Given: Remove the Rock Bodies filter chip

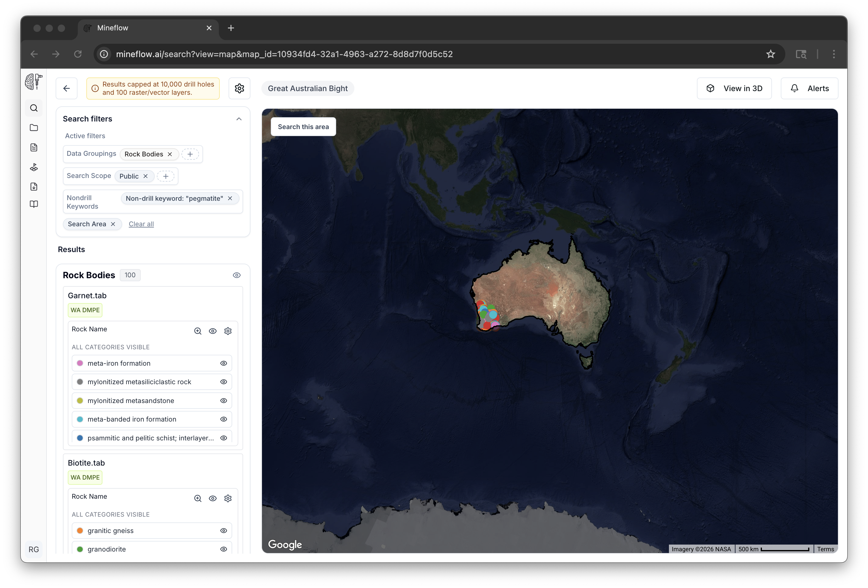Looking at the screenshot, I should (x=170, y=154).
